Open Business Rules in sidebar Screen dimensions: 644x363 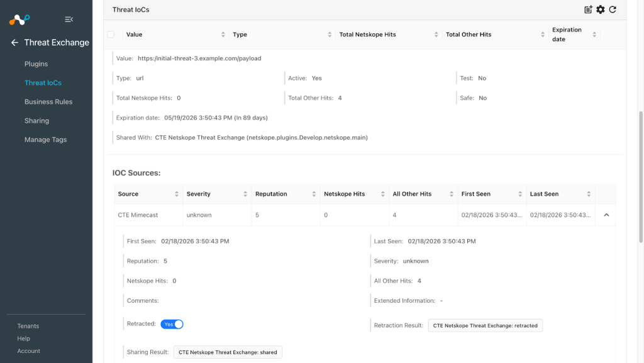click(x=48, y=101)
